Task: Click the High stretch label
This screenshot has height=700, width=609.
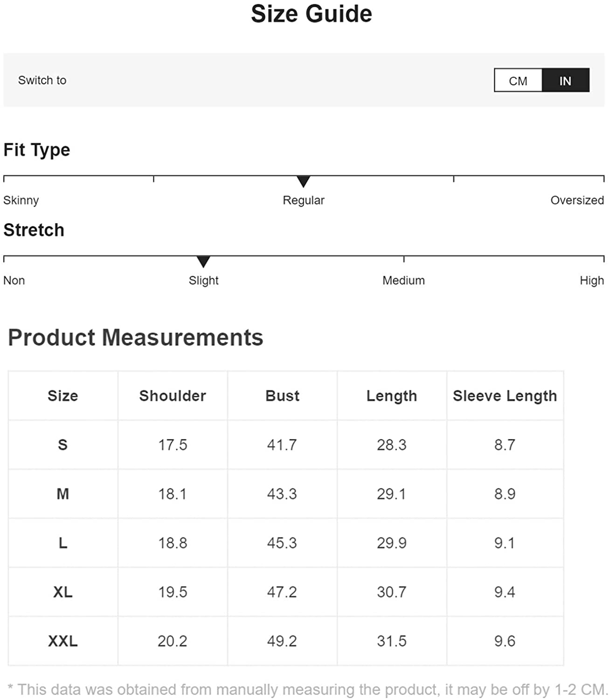Action: 591,280
